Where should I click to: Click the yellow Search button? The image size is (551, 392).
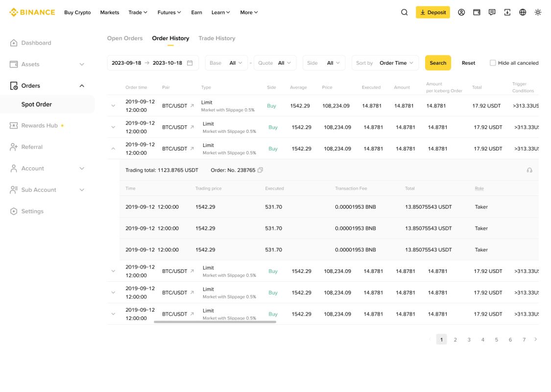click(438, 63)
